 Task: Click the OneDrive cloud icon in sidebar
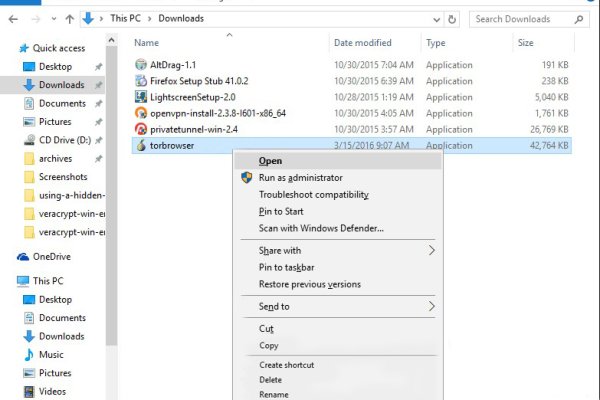[23, 256]
